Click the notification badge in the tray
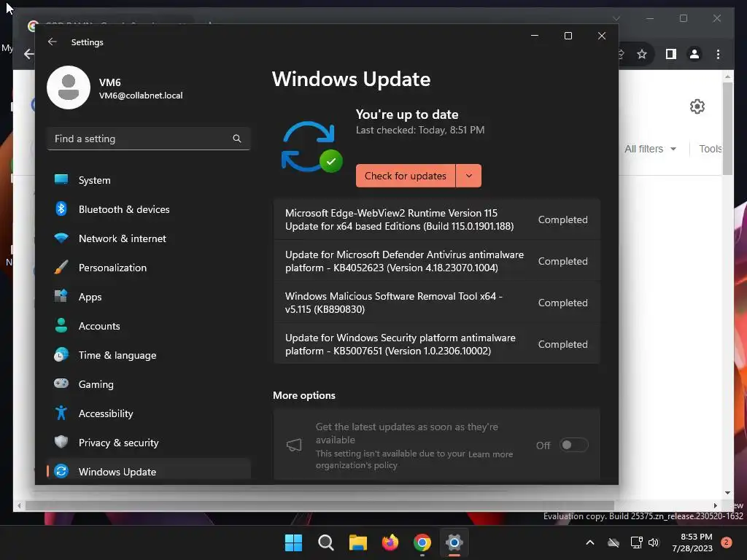The image size is (747, 560). pyautogui.click(x=727, y=542)
